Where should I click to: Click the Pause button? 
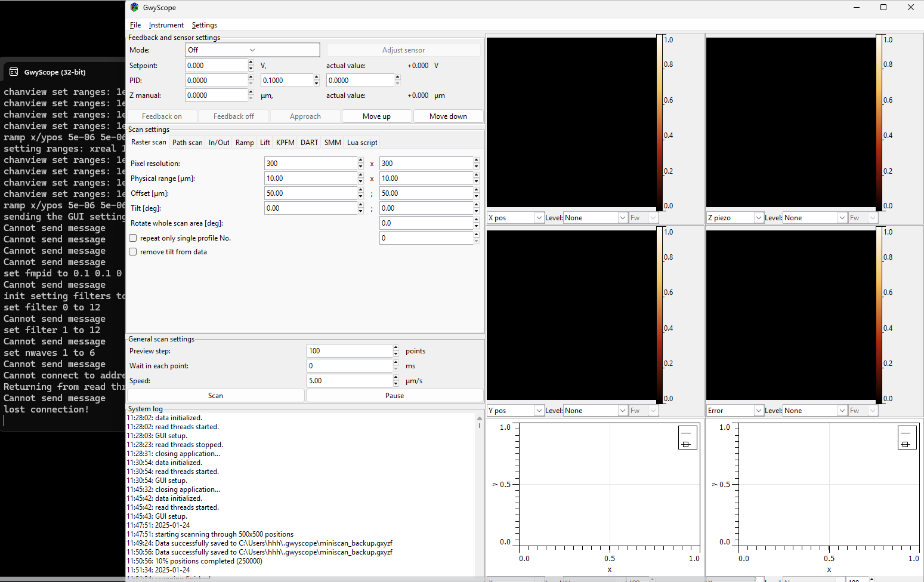(394, 396)
